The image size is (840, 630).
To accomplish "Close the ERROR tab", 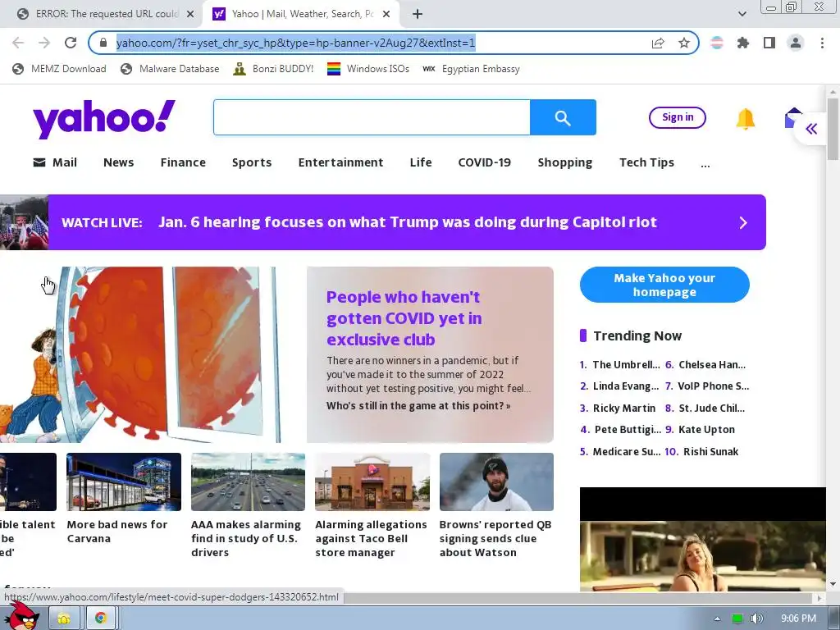I will tap(190, 14).
